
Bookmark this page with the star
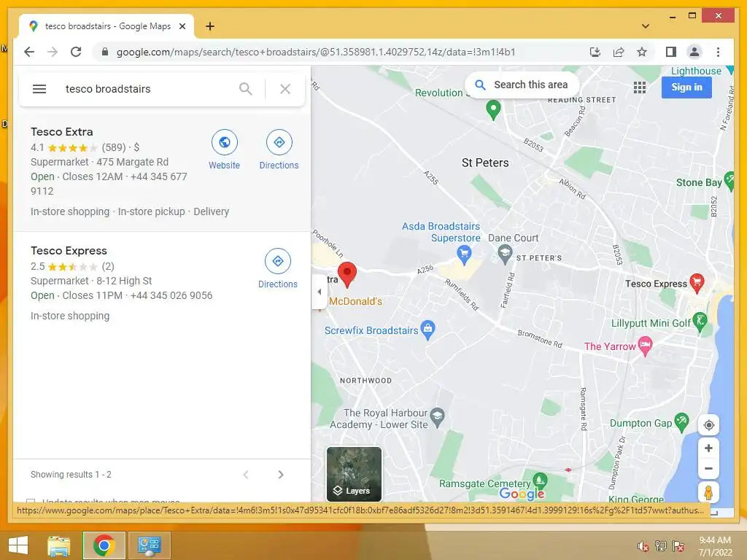pyautogui.click(x=642, y=52)
